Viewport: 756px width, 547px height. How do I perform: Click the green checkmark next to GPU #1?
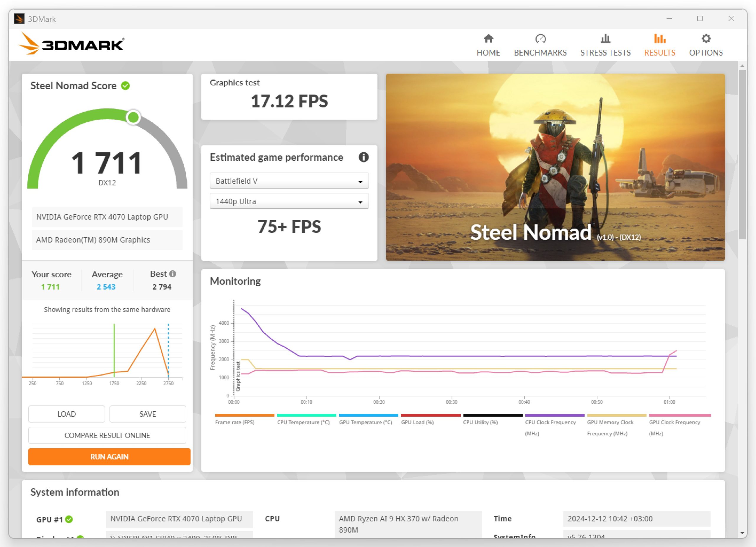(x=69, y=519)
